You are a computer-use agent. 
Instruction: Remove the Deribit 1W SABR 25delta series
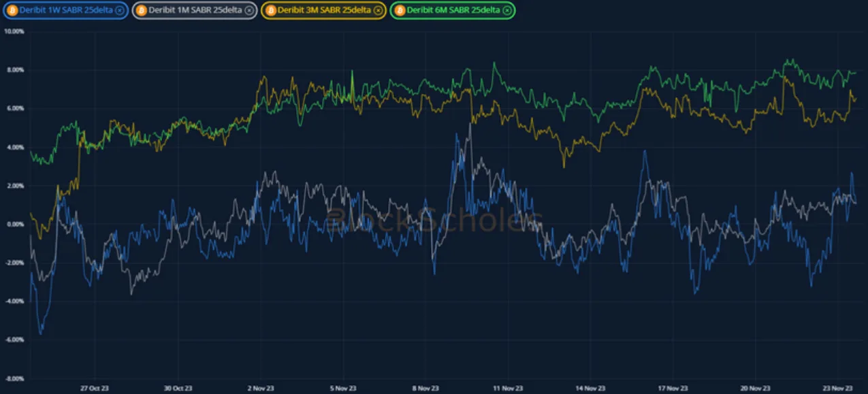[119, 10]
